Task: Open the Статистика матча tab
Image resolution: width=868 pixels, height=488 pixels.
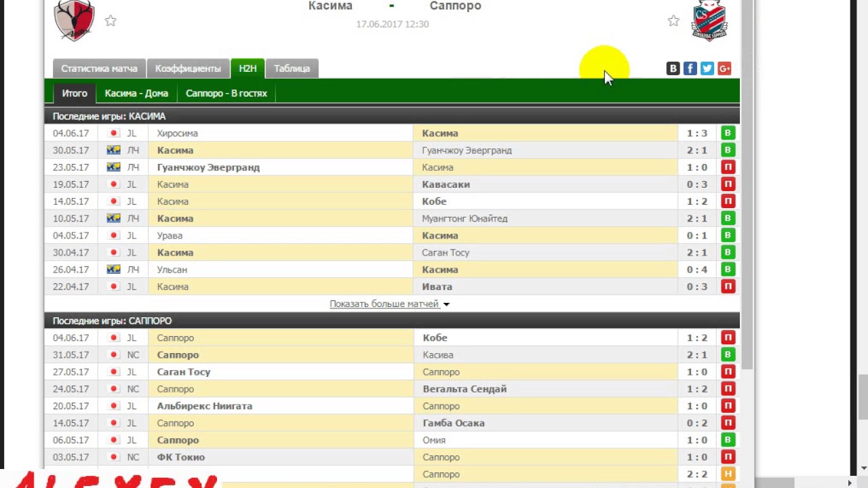Action: 99,68
